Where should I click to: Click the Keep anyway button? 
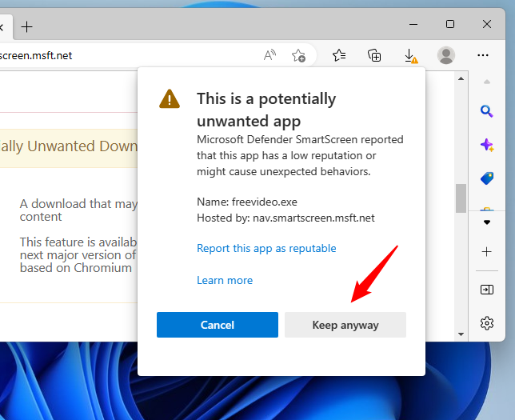[345, 325]
